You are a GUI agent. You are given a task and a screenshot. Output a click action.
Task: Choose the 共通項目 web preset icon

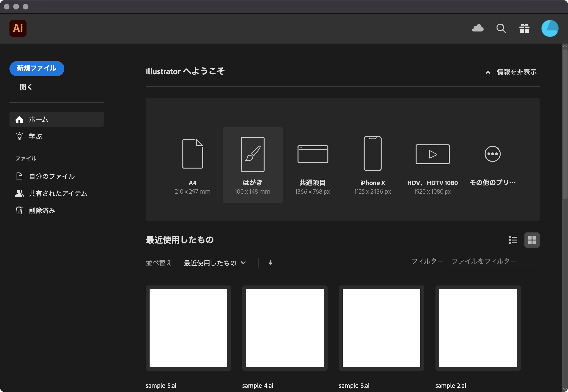coord(313,154)
